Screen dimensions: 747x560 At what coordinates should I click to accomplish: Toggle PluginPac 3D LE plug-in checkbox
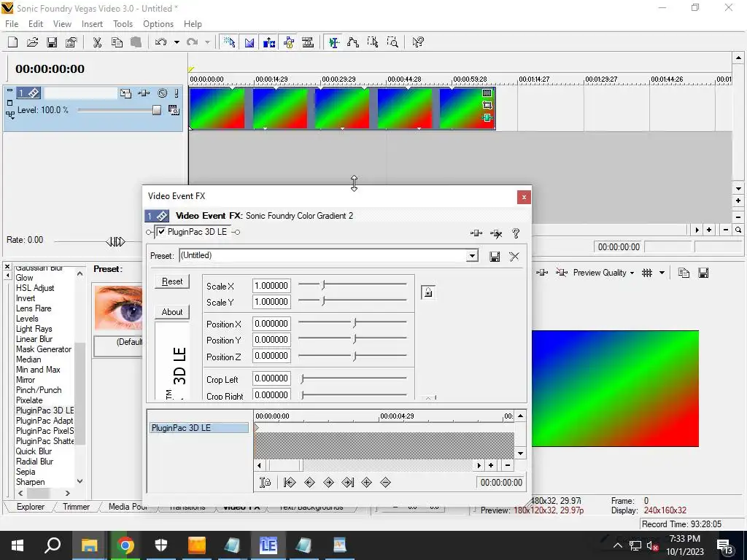pos(161,232)
